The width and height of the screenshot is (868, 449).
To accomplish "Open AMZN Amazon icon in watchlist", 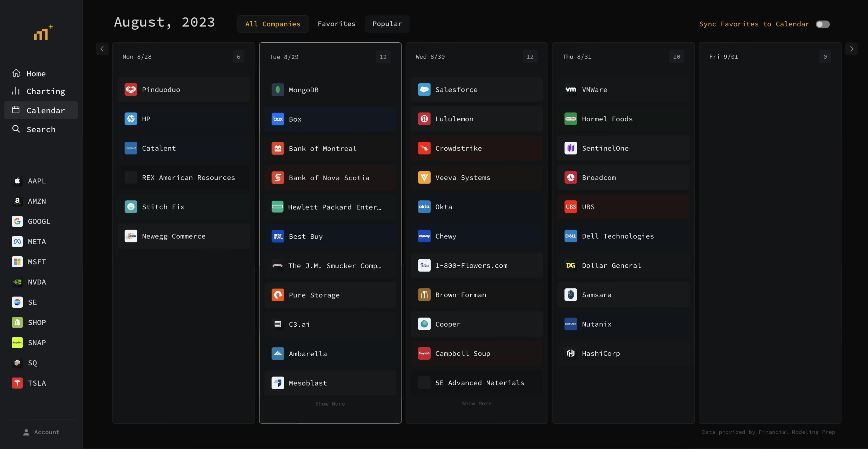I will click(x=17, y=201).
